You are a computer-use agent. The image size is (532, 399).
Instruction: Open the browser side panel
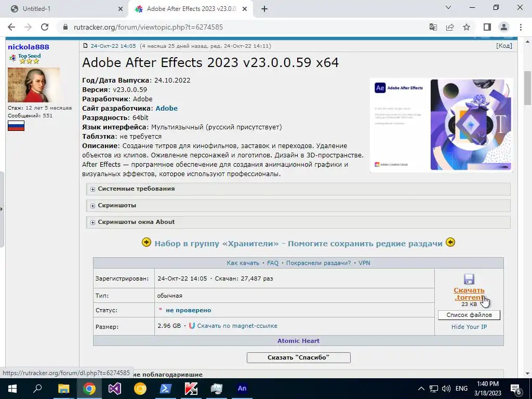[487, 27]
